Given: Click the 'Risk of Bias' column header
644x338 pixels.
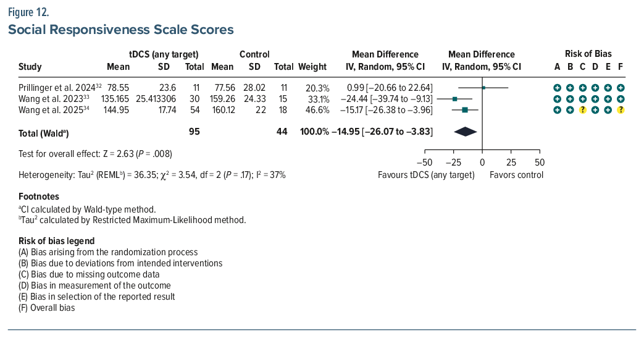Looking at the screenshot, I should pos(588,54).
